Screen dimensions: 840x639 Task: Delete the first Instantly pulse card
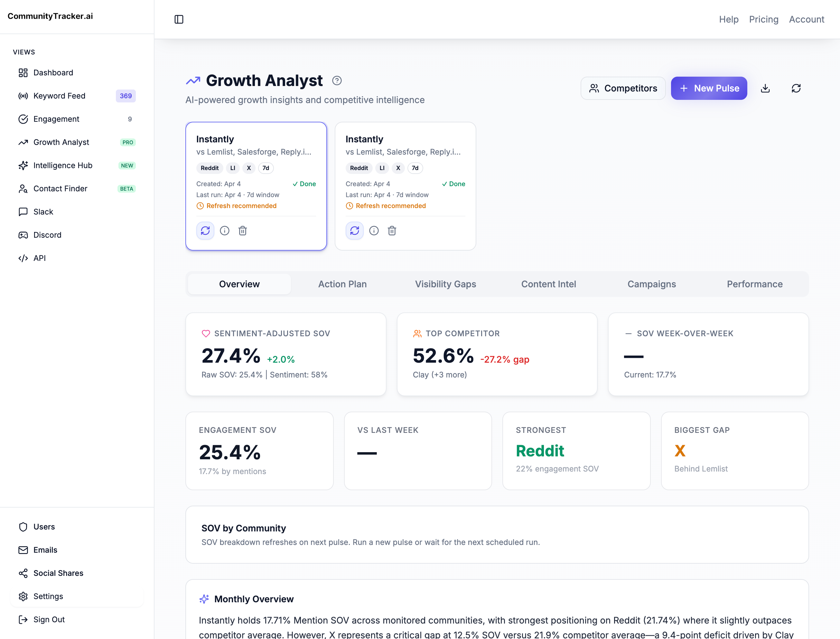(x=242, y=231)
